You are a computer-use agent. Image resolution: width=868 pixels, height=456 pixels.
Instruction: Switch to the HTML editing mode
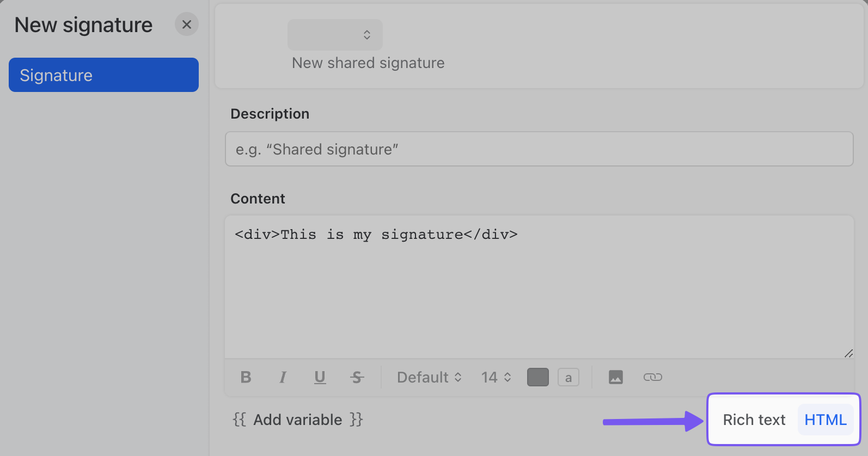click(x=825, y=419)
